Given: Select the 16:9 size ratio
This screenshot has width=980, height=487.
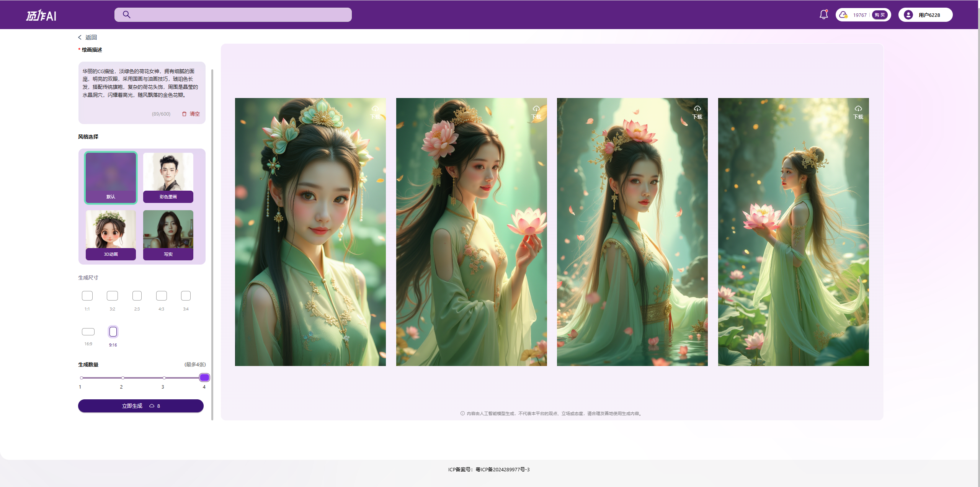Looking at the screenshot, I should [x=88, y=332].
